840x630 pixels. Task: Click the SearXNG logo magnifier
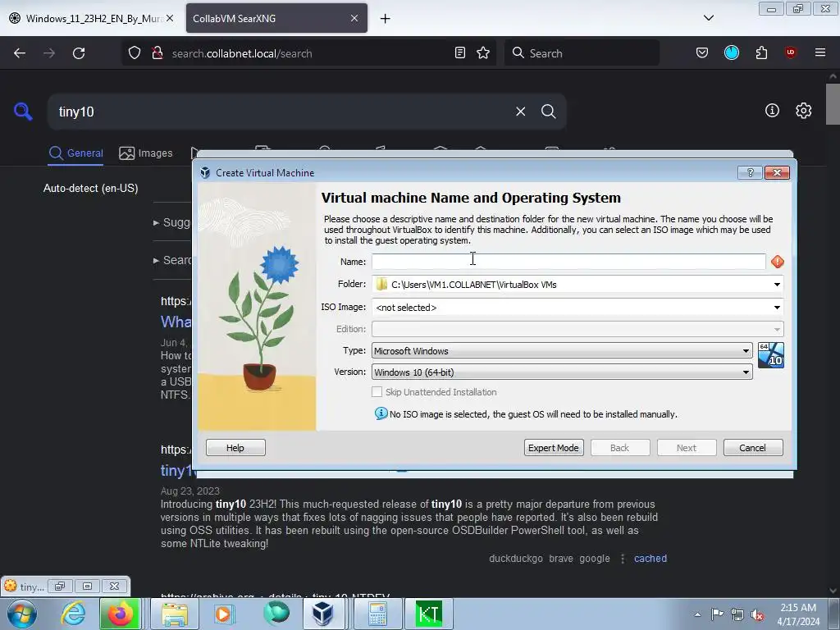[x=22, y=112]
